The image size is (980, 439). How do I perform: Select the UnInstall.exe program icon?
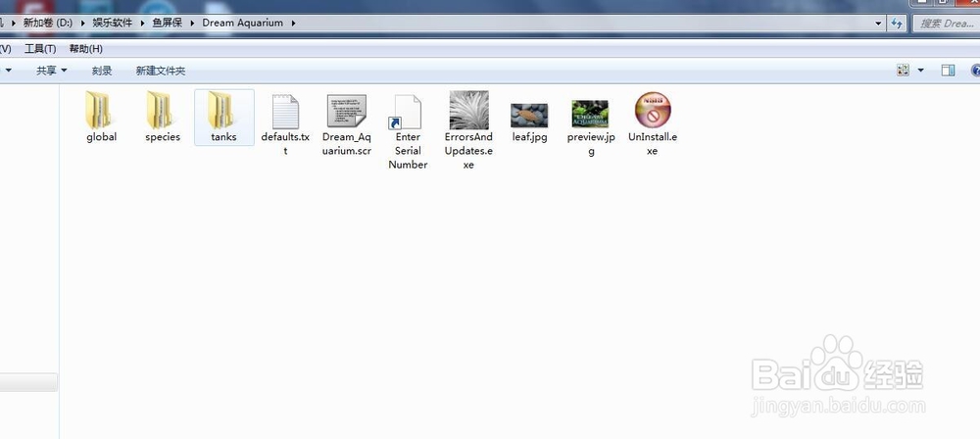pyautogui.click(x=652, y=110)
